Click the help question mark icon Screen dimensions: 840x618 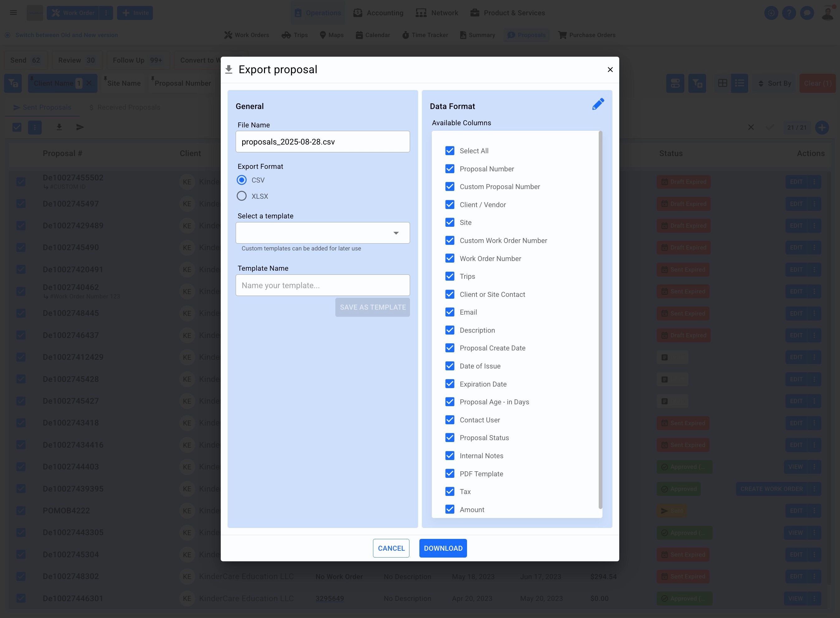(x=789, y=13)
